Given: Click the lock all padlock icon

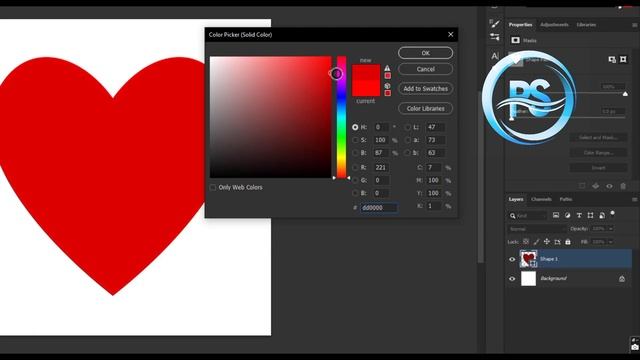Looking at the screenshot, I should point(568,242).
